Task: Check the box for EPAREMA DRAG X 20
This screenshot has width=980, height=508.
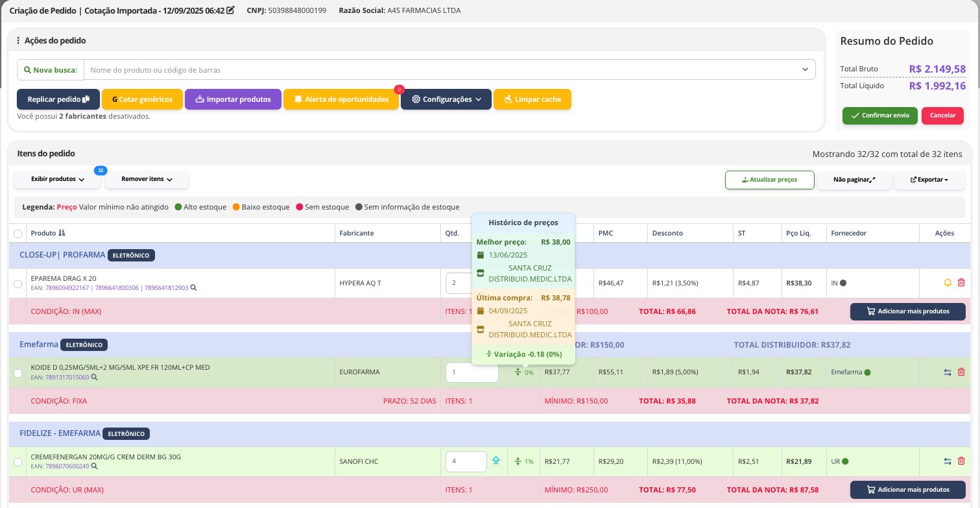Action: pyautogui.click(x=18, y=284)
